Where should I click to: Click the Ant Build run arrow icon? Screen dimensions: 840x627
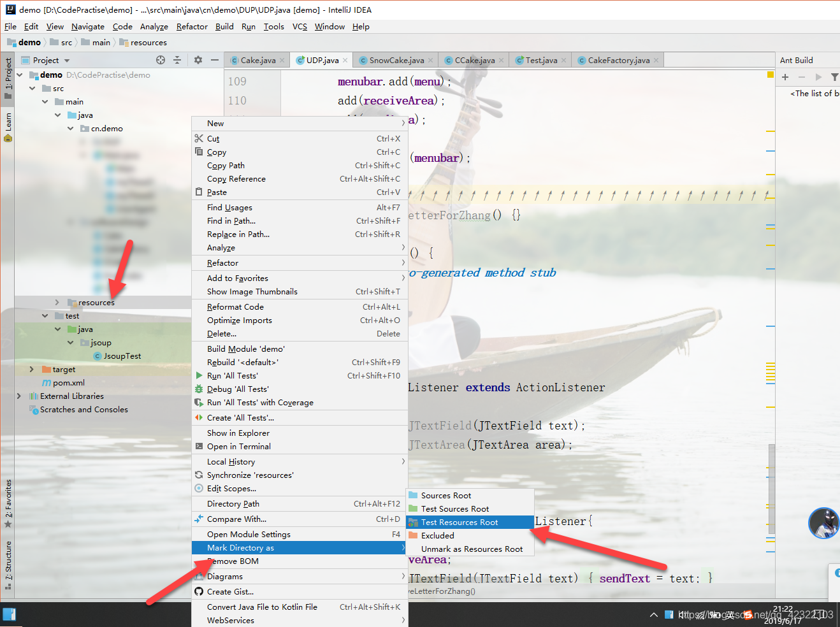pyautogui.click(x=818, y=77)
